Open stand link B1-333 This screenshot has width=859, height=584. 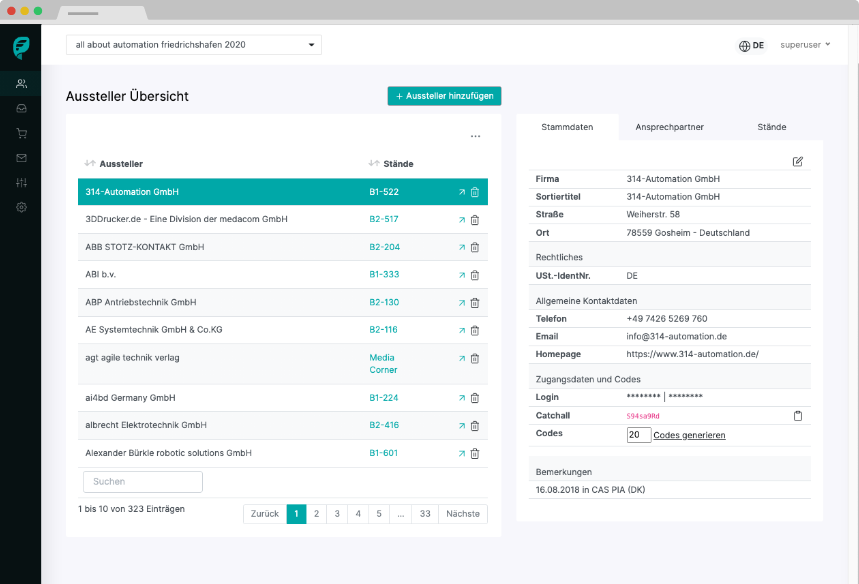coord(384,274)
